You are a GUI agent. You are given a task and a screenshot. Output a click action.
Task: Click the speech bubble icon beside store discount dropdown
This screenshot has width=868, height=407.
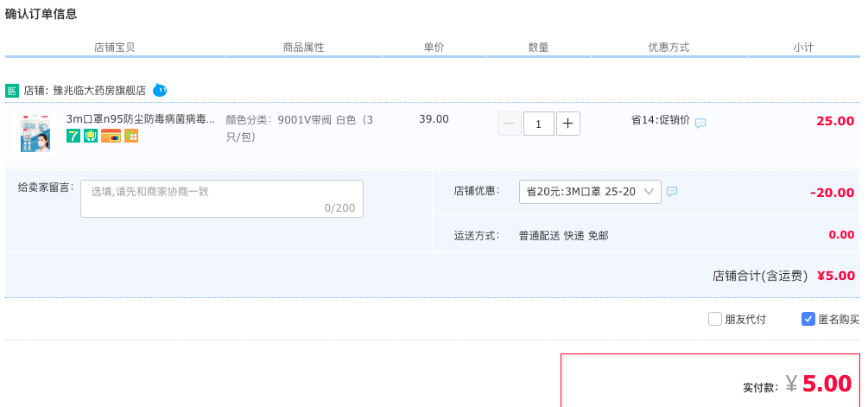(x=672, y=192)
